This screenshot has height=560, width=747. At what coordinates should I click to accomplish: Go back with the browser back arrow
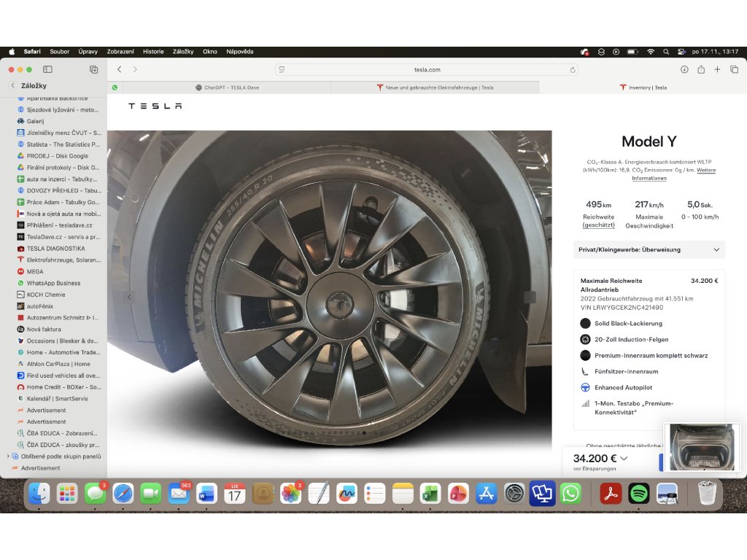(x=120, y=69)
